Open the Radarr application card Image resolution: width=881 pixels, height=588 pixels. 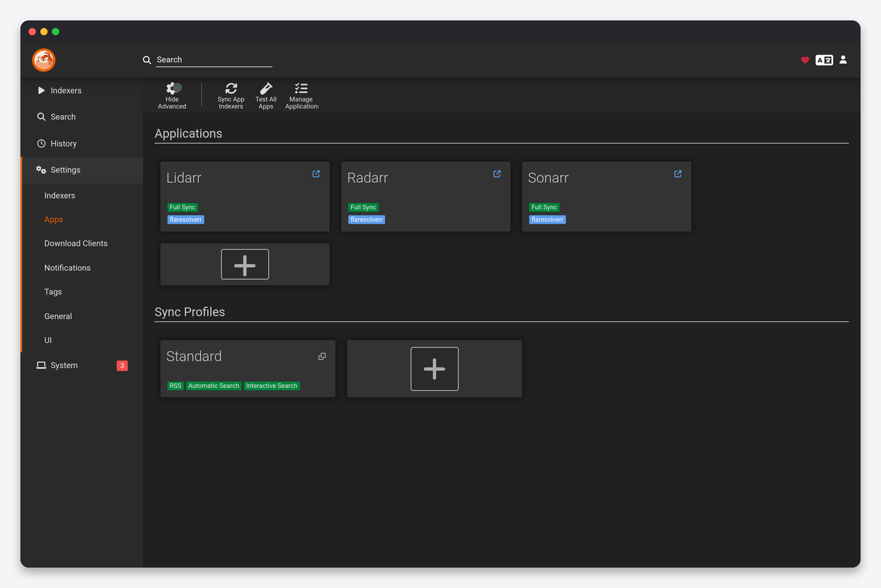coord(425,196)
